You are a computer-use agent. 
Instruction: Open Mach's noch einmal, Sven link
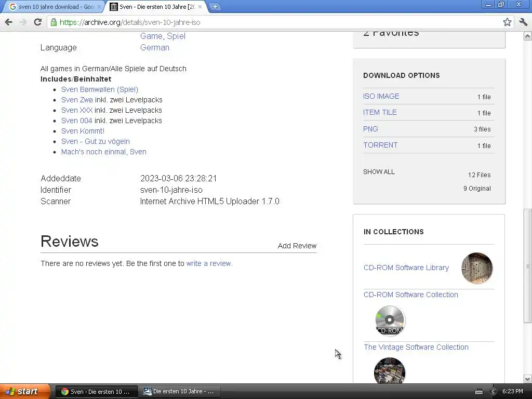click(x=104, y=152)
